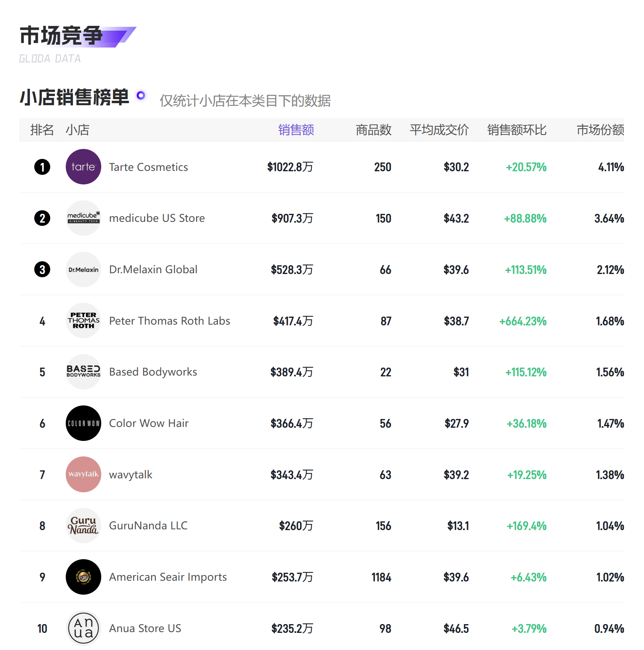Click rank badge number 1
Image resolution: width=644 pixels, height=650 pixels.
click(42, 167)
